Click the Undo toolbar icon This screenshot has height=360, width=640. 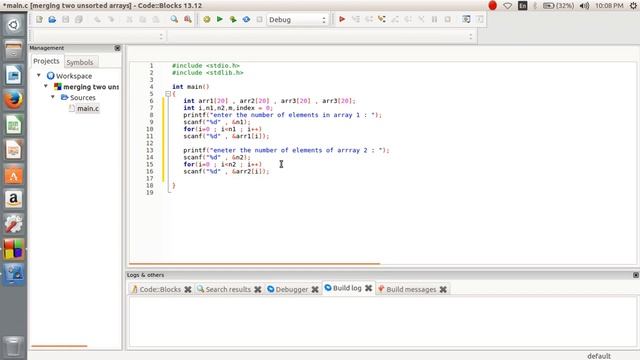pos(97,19)
